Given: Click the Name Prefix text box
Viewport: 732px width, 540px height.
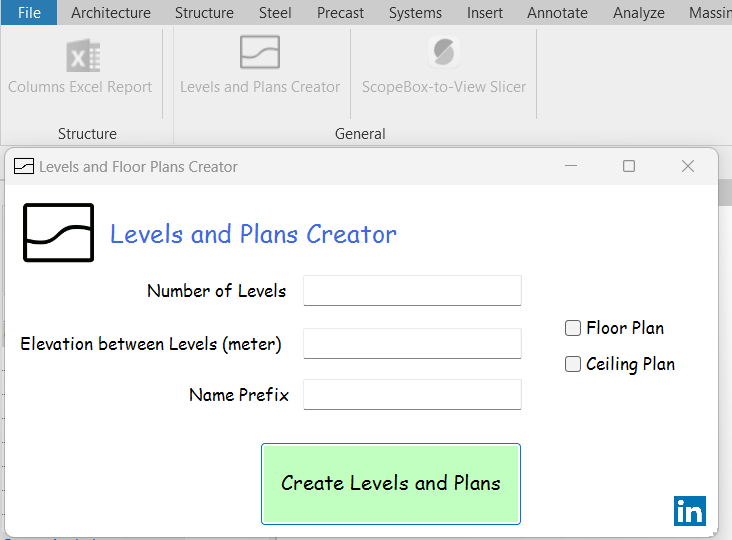Looking at the screenshot, I should tap(412, 395).
